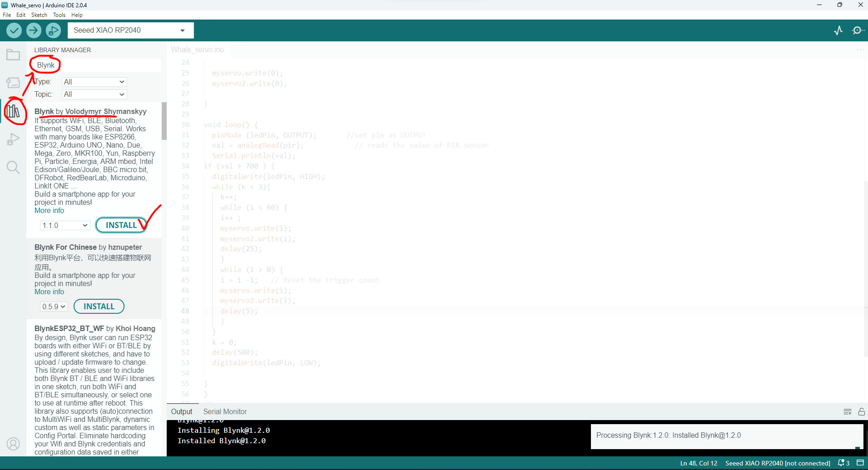Click the delay(500); code line

(x=235, y=353)
